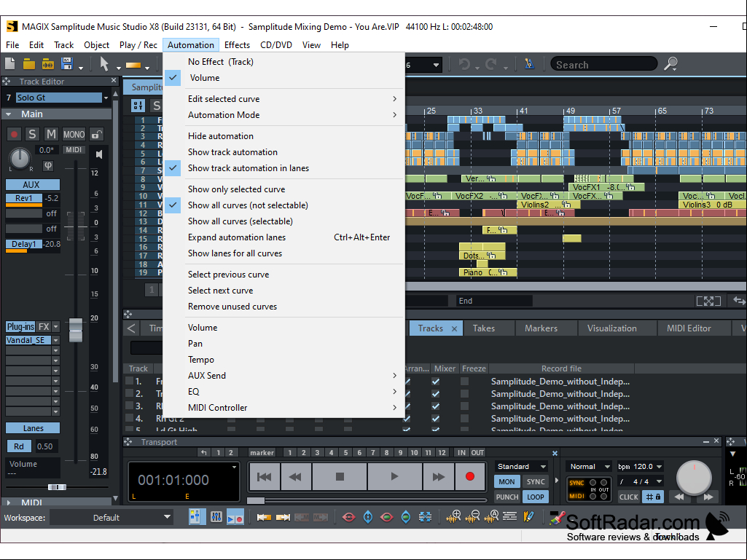Toggle the LOOP button
The width and height of the screenshot is (747, 560).
point(536,497)
